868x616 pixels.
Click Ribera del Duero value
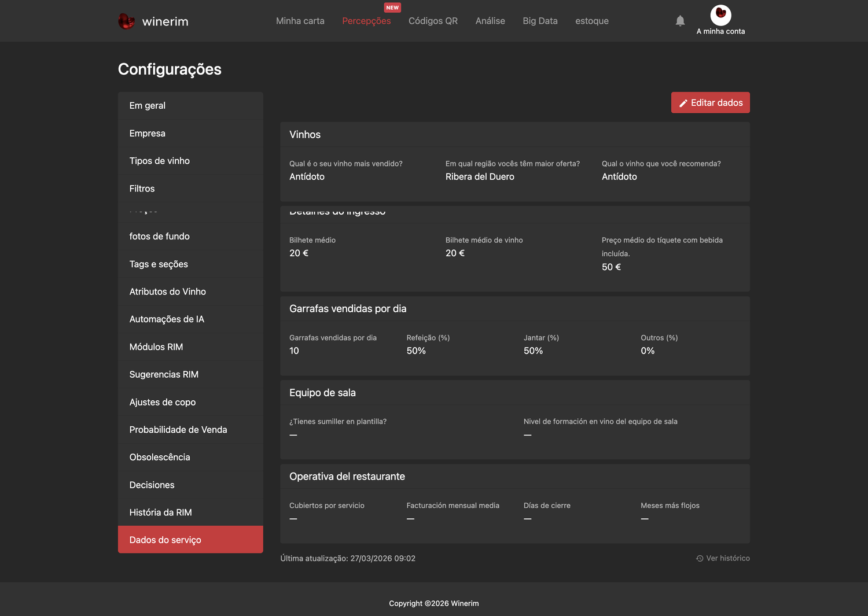480,177
